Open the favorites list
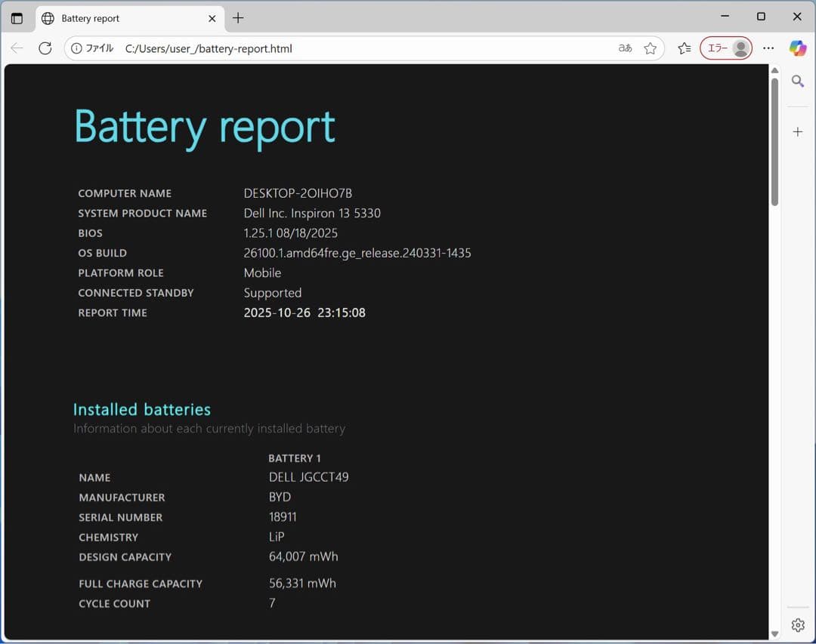This screenshot has height=644, width=816. tap(684, 48)
